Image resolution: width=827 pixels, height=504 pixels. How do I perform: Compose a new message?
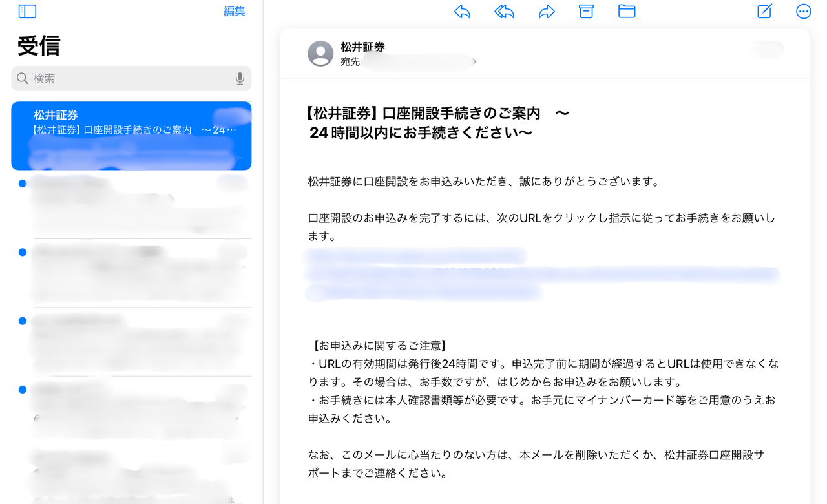pos(765,11)
